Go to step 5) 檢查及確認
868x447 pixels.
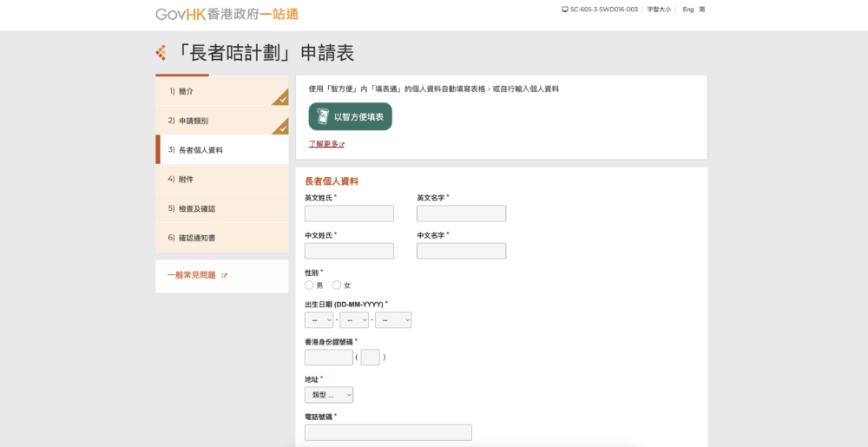[x=222, y=208]
